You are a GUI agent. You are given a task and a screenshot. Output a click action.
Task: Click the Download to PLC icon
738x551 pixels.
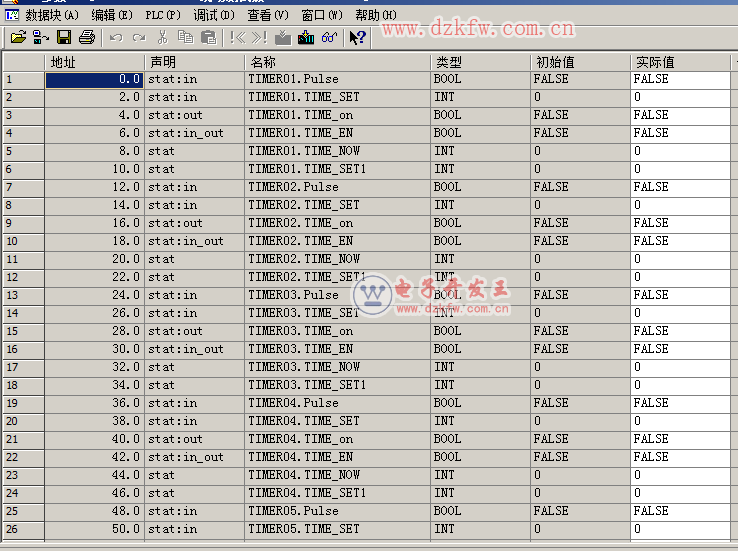point(282,38)
